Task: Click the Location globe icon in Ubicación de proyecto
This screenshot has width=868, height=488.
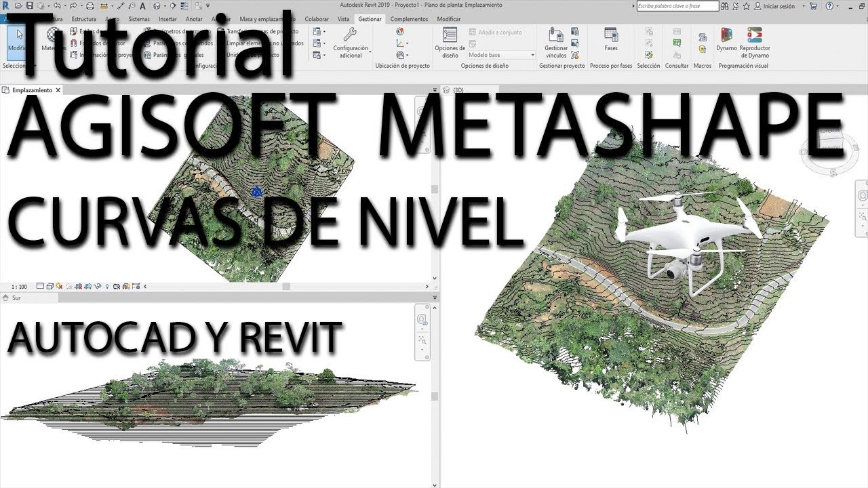Action: 400,31
